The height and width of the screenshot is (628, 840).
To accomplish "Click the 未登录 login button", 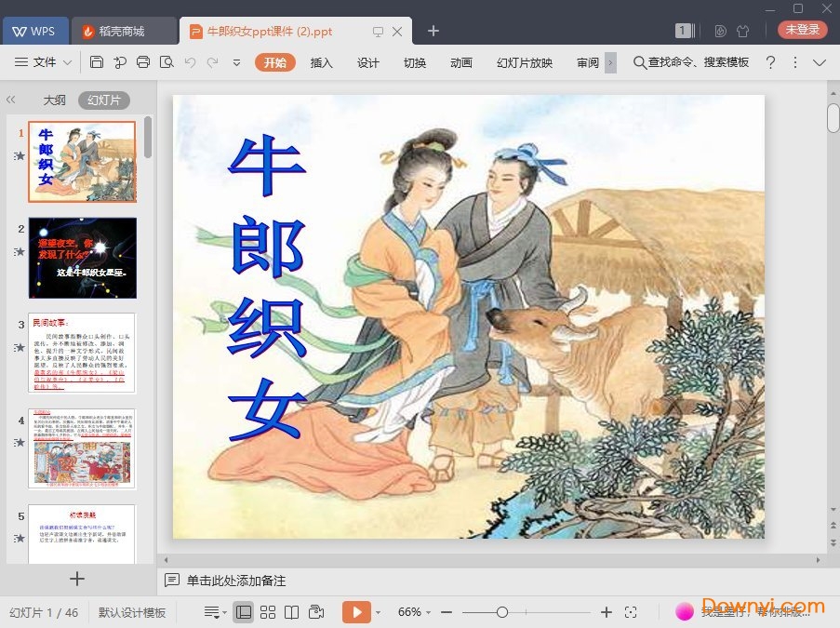I will [801, 31].
